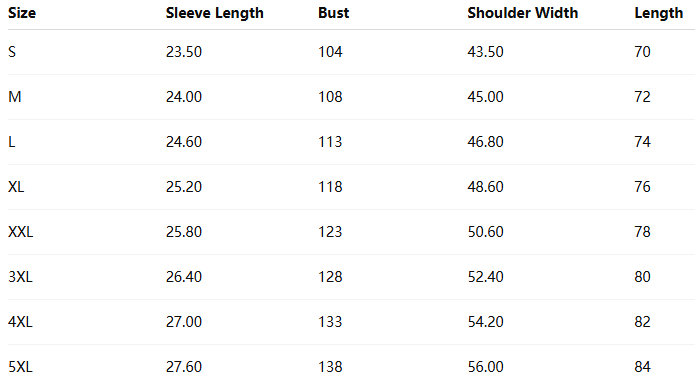
Task: Select the XXL size row label
Action: click(x=20, y=232)
